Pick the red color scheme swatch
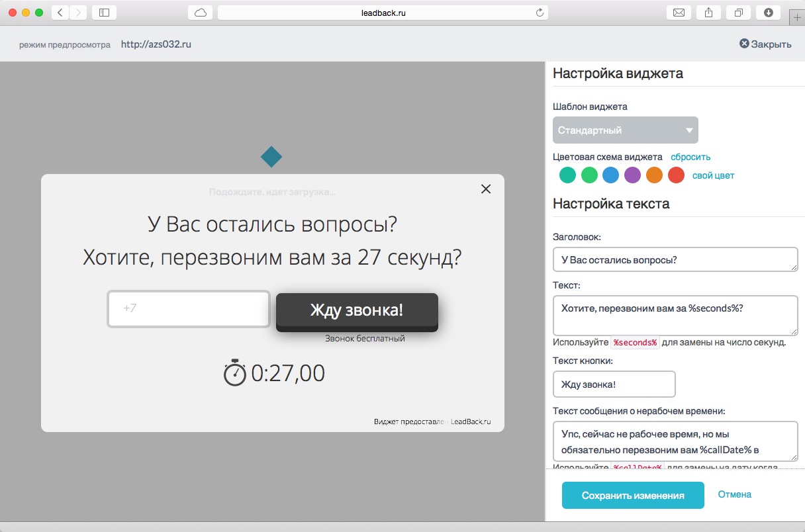The height and width of the screenshot is (532, 805). [676, 175]
